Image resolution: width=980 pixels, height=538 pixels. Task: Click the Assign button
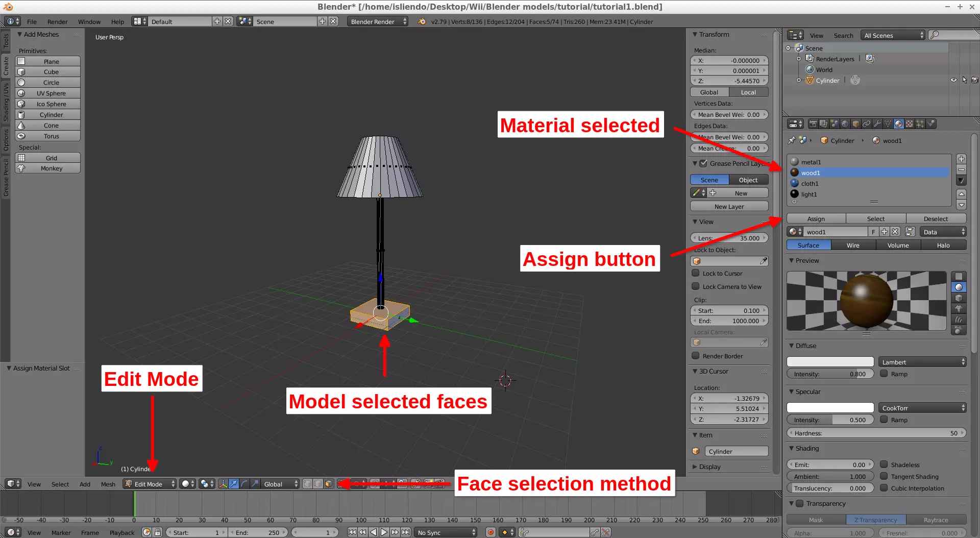tap(816, 218)
